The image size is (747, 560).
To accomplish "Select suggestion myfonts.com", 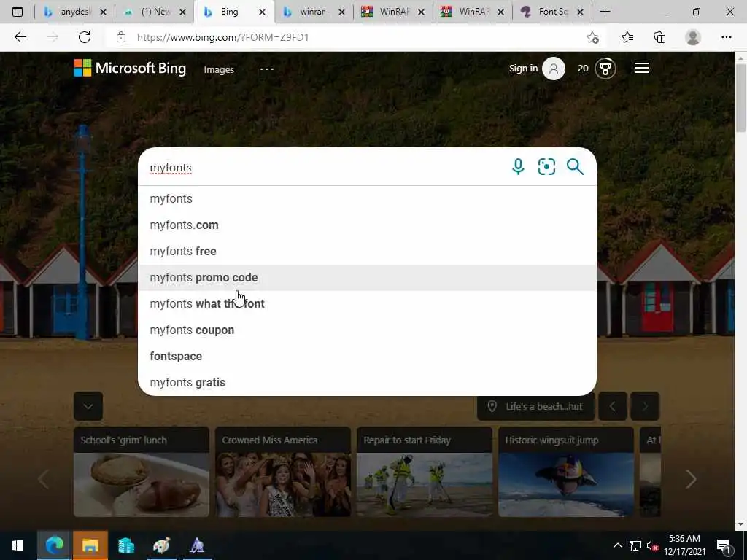I will click(367, 225).
